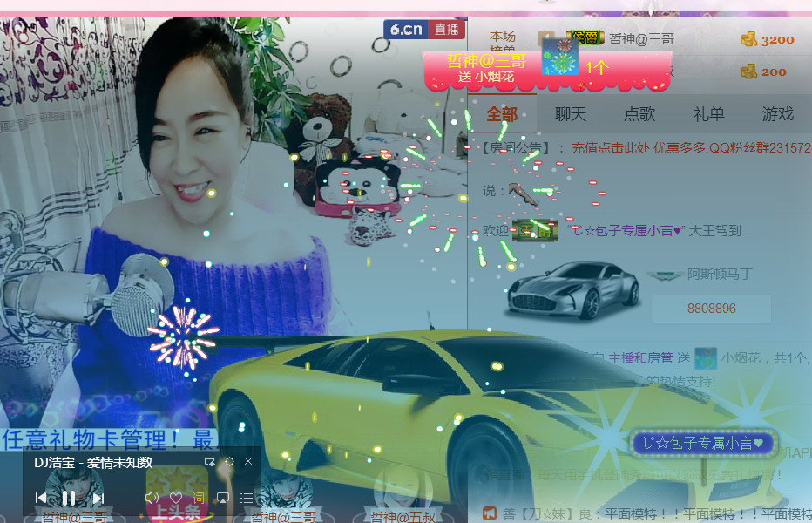Image resolution: width=812 pixels, height=523 pixels.
Task: Click the 主播和房管 link in gift message
Action: [640, 357]
